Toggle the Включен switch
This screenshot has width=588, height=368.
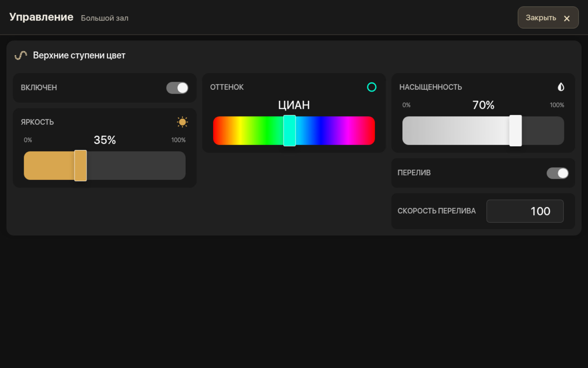tap(177, 88)
